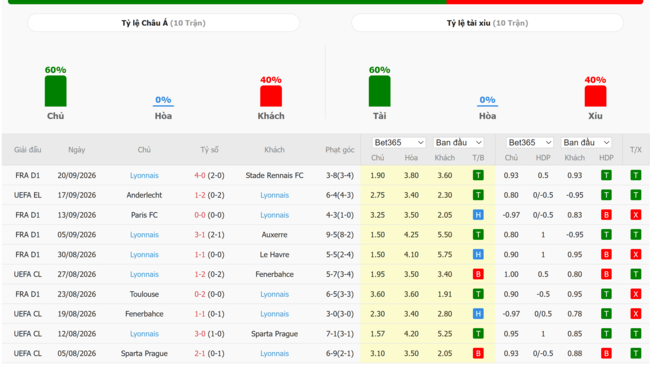
Task: Click blue H T/B badge in Le Havre row
Action: pyautogui.click(x=478, y=255)
